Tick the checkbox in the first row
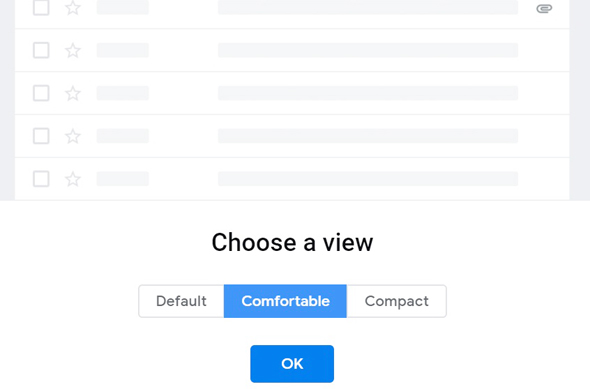Screen dimensions: 590x389 pyautogui.click(x=41, y=8)
